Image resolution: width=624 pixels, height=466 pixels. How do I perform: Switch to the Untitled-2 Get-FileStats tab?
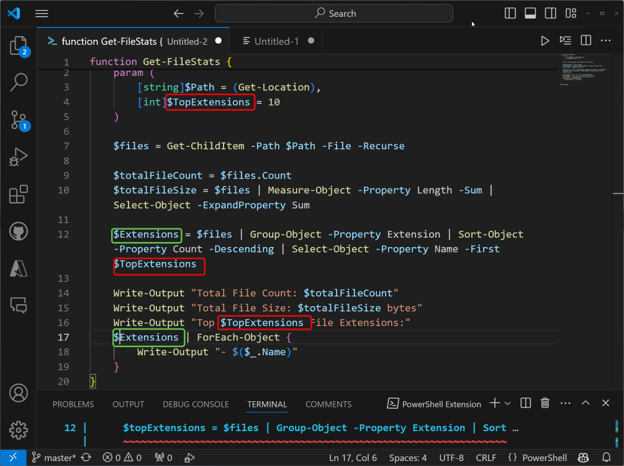coord(133,41)
